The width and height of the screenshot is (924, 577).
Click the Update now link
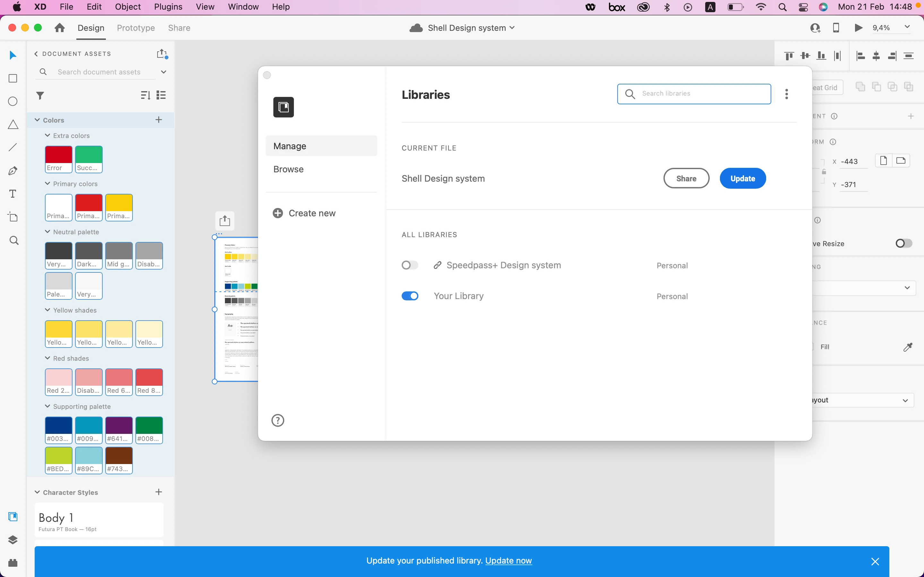point(508,561)
